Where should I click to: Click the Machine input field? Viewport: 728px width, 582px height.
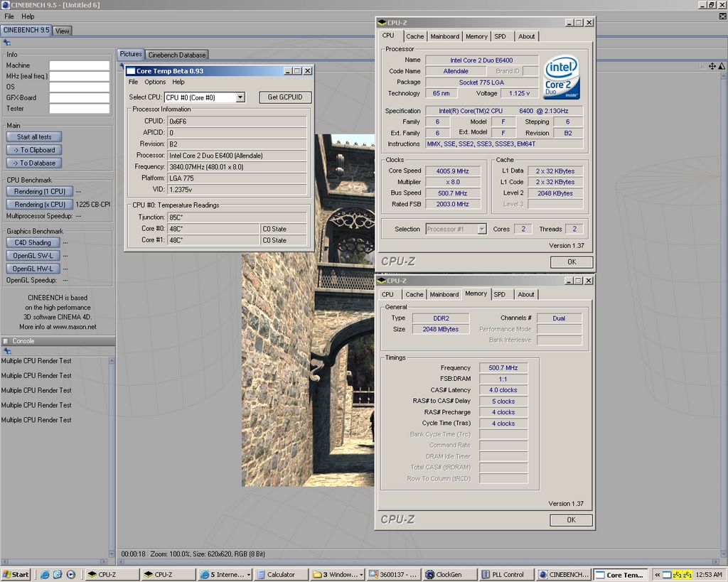pyautogui.click(x=79, y=65)
